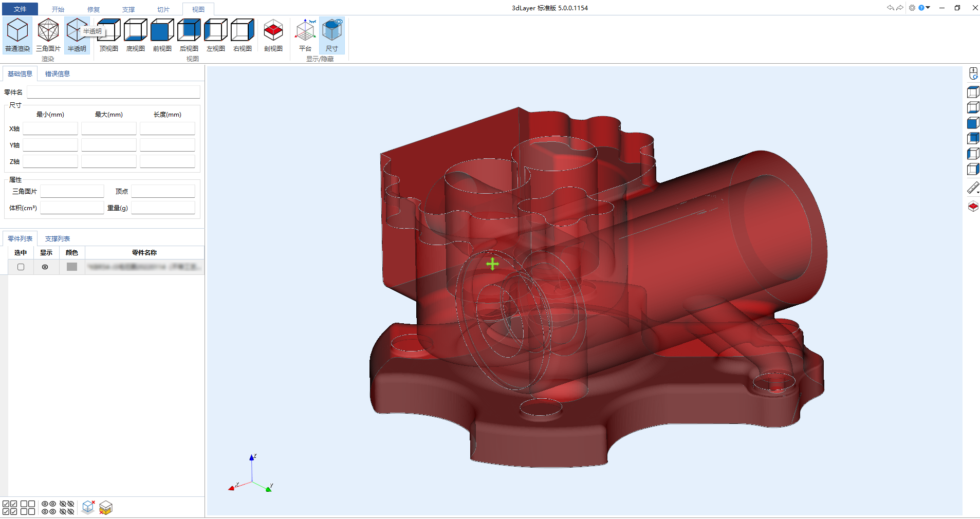Click the delete part icon with red X
This screenshot has width=980, height=519.
88,508
